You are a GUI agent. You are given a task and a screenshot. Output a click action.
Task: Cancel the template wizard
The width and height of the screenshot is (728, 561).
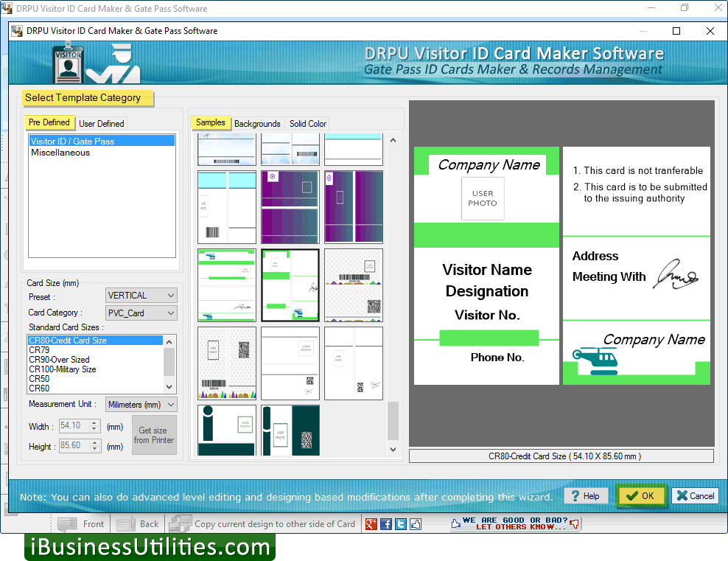696,496
